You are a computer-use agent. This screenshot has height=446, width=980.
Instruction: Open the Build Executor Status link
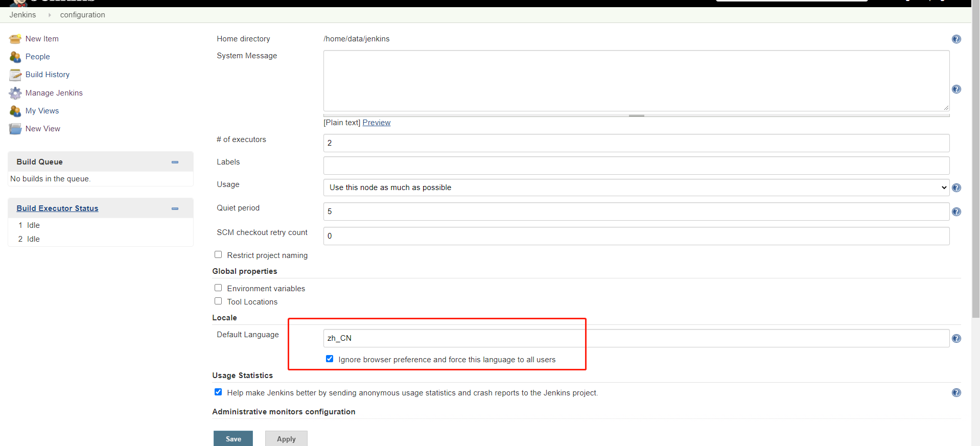57,208
